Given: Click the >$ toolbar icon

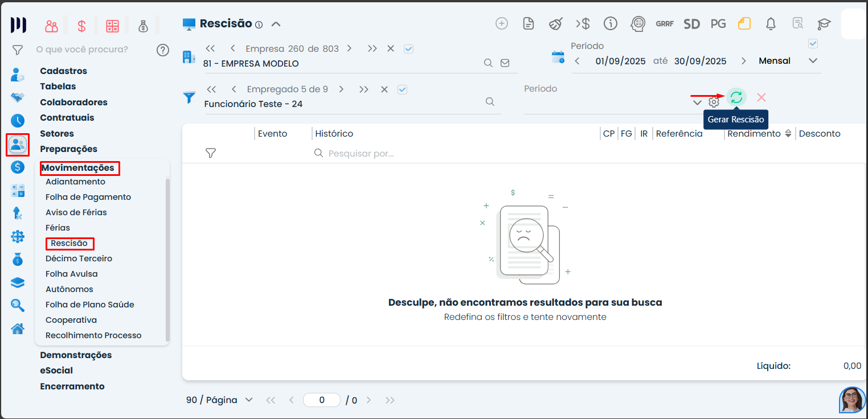Looking at the screenshot, I should point(583,24).
